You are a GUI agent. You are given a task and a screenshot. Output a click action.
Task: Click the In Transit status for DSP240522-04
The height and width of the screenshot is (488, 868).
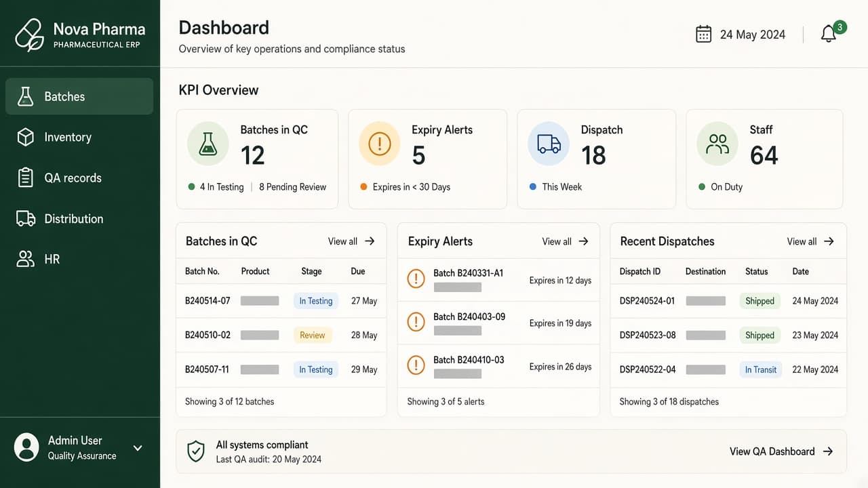(x=761, y=369)
